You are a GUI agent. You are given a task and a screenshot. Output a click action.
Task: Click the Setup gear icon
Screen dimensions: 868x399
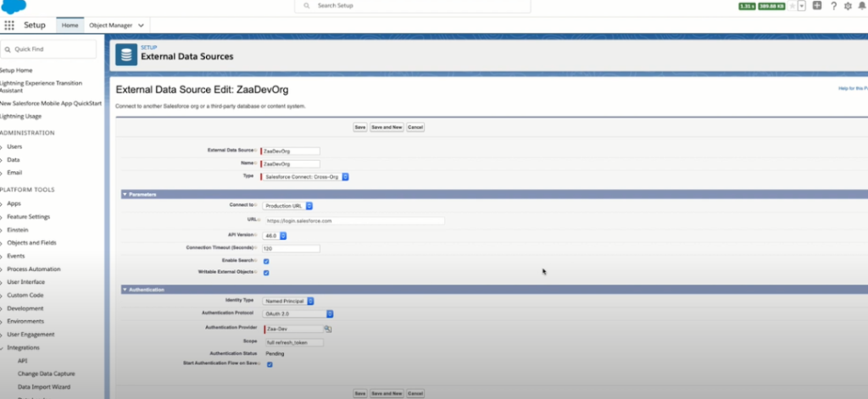[849, 6]
